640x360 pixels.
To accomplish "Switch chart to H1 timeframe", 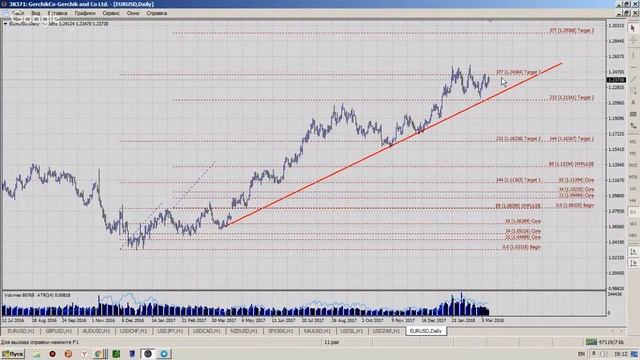I will coord(633,189).
